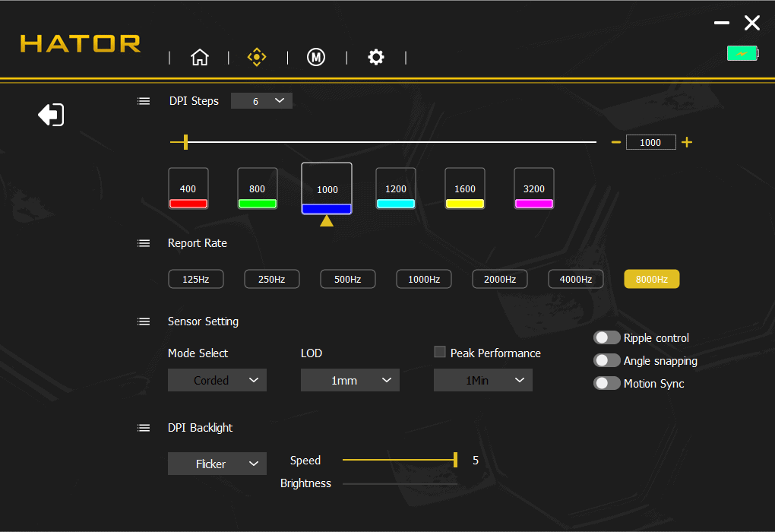Click the DPI Steps section menu icon
Viewport: 775px width, 532px height.
tap(144, 101)
